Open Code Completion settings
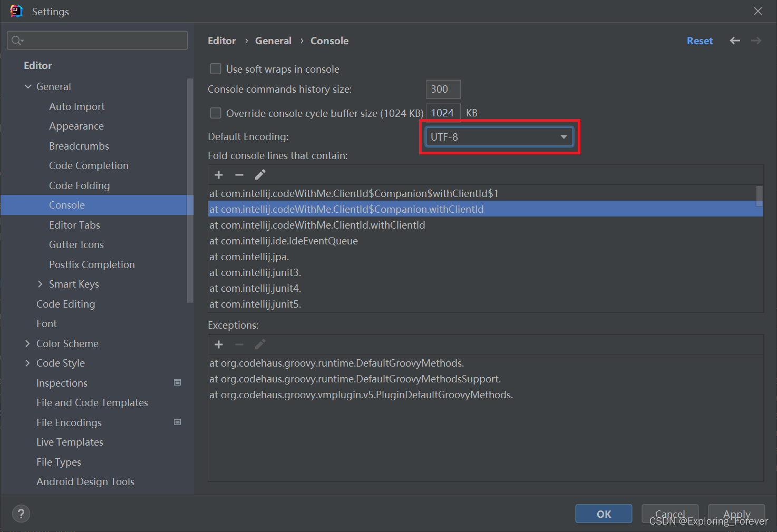Screen dimensions: 777x532 pyautogui.click(x=89, y=165)
